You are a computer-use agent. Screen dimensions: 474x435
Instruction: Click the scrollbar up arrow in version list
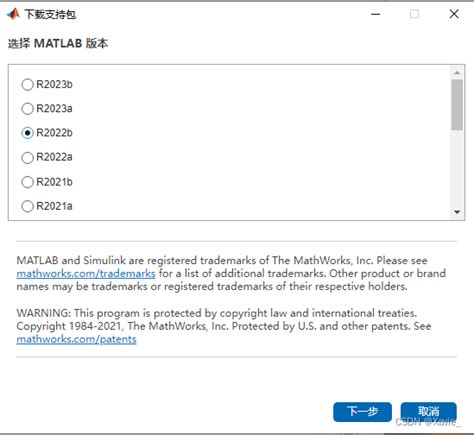457,72
